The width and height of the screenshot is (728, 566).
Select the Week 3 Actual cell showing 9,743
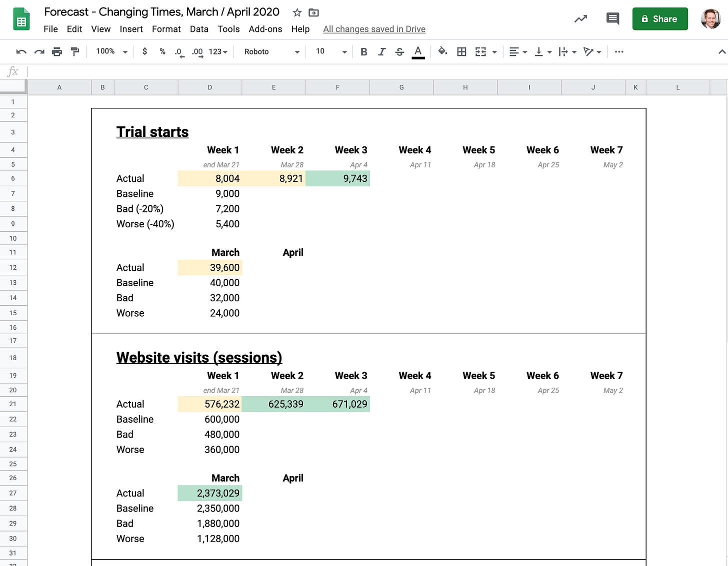(337, 178)
